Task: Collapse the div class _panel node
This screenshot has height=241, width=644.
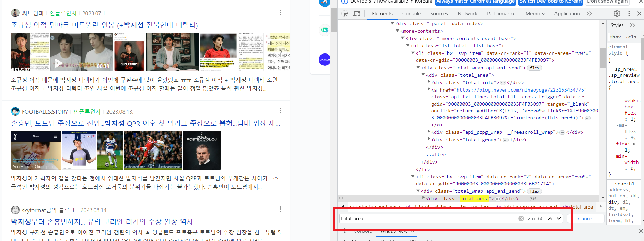Action: point(392,23)
